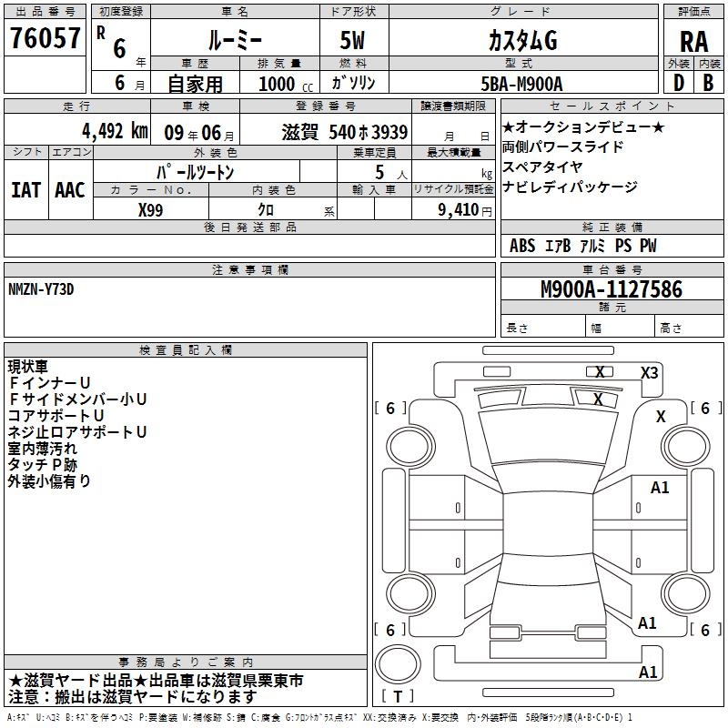Click inspector note コアサポートU
Screen dimensions: 728x728
click(56, 416)
